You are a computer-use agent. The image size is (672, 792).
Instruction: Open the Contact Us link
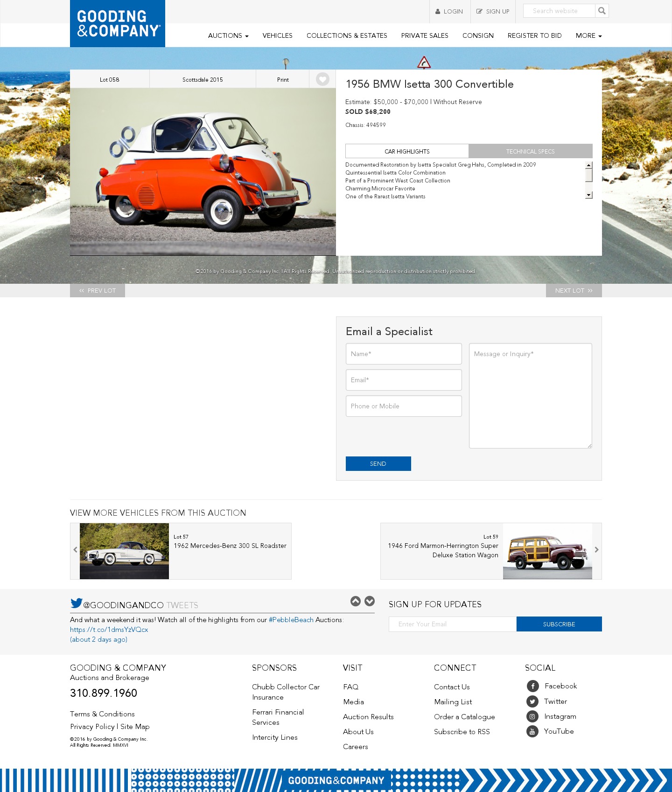[452, 687]
